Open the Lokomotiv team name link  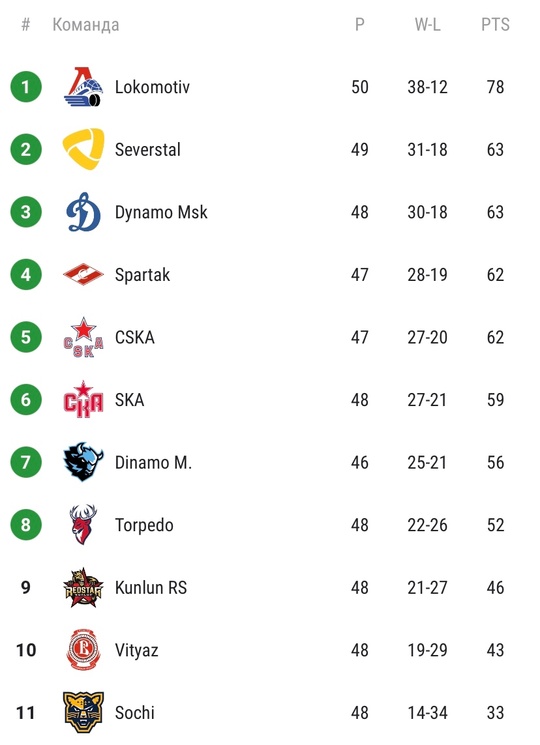[152, 87]
